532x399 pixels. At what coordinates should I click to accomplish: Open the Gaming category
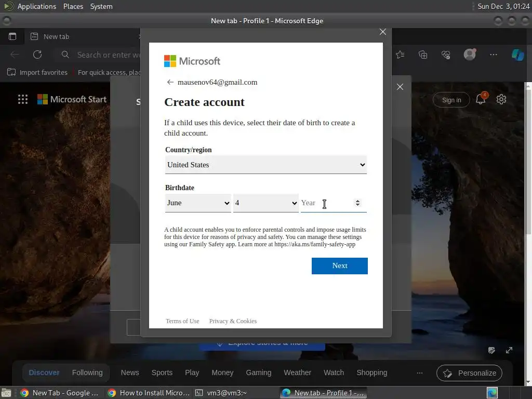tap(259, 373)
